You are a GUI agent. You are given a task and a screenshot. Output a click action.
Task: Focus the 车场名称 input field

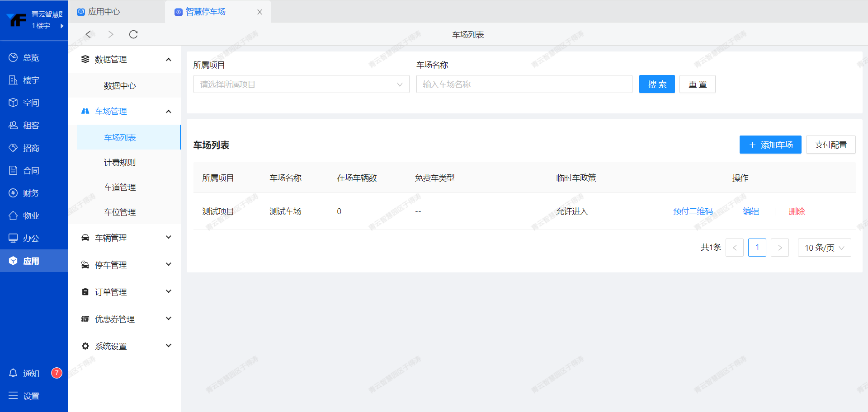pyautogui.click(x=524, y=84)
